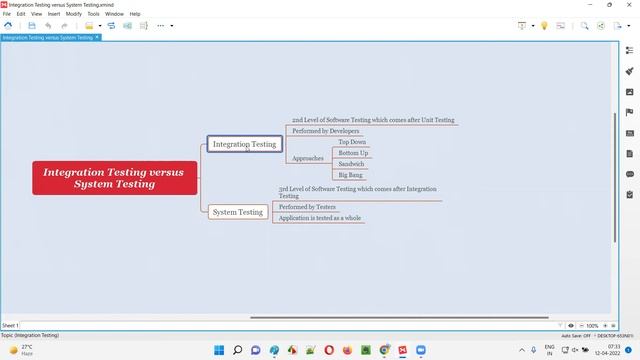
Task: Select the Performed by Developers subtopic
Action: tap(325, 131)
